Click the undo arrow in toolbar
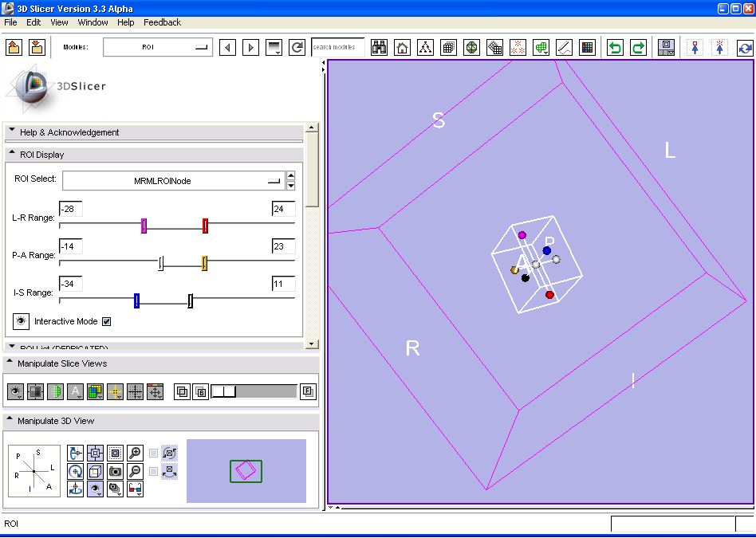The height and width of the screenshot is (538, 756). tap(615, 48)
